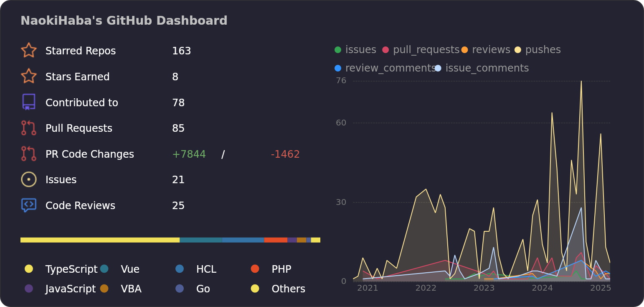Click the TypeScript yellow legend dot
The image size is (644, 307).
(29, 269)
